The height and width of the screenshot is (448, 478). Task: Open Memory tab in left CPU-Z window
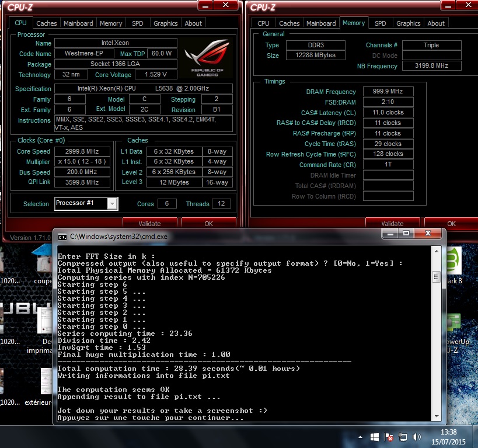(x=111, y=23)
